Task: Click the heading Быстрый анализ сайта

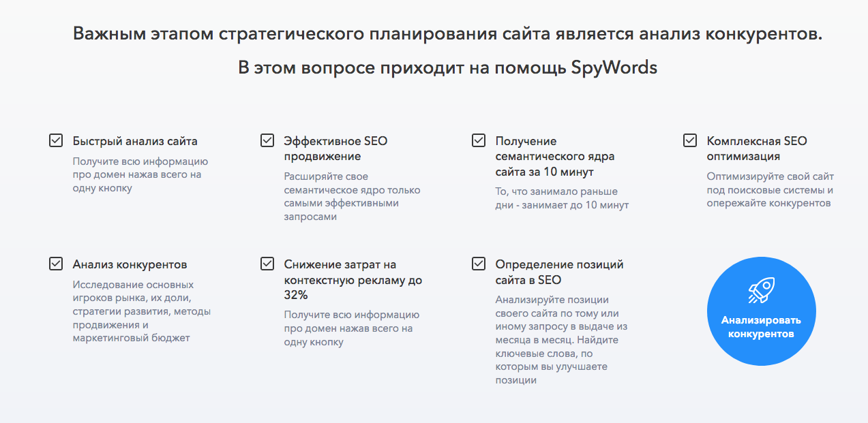Action: point(135,142)
